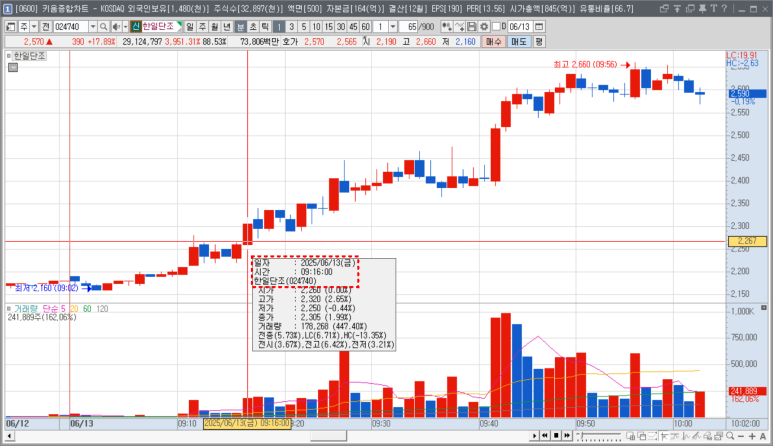The height and width of the screenshot is (446, 773).
Task: Collapse the 한일단조 price chart pane
Action: point(9,56)
